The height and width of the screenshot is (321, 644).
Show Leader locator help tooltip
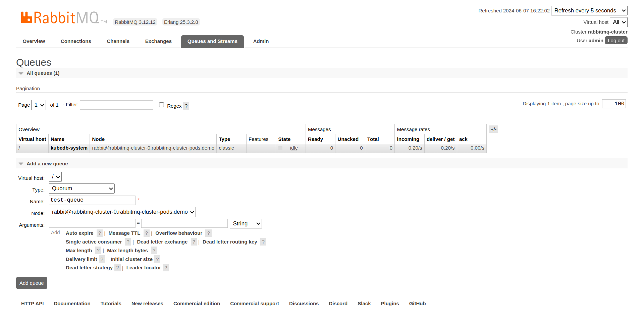(166, 268)
